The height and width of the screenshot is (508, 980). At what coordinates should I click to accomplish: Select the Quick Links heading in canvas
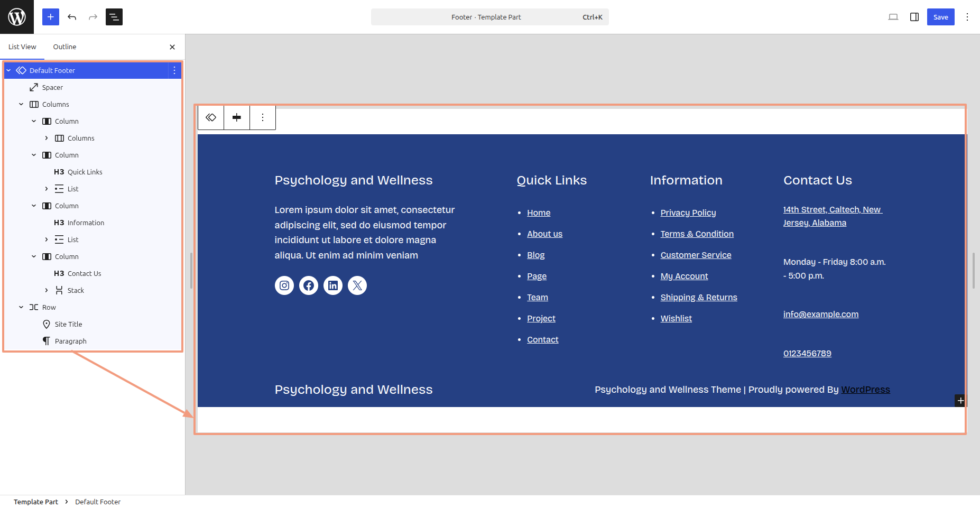click(551, 180)
